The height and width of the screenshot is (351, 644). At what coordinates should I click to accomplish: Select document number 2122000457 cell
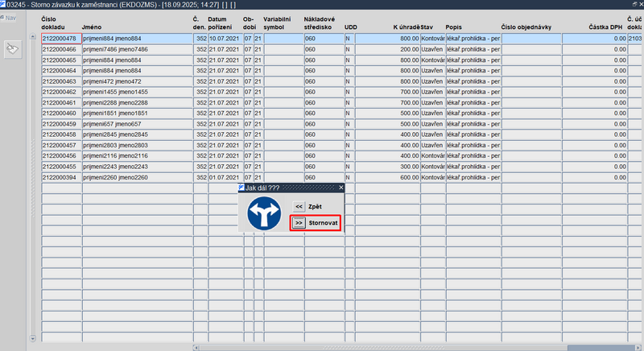(x=62, y=146)
